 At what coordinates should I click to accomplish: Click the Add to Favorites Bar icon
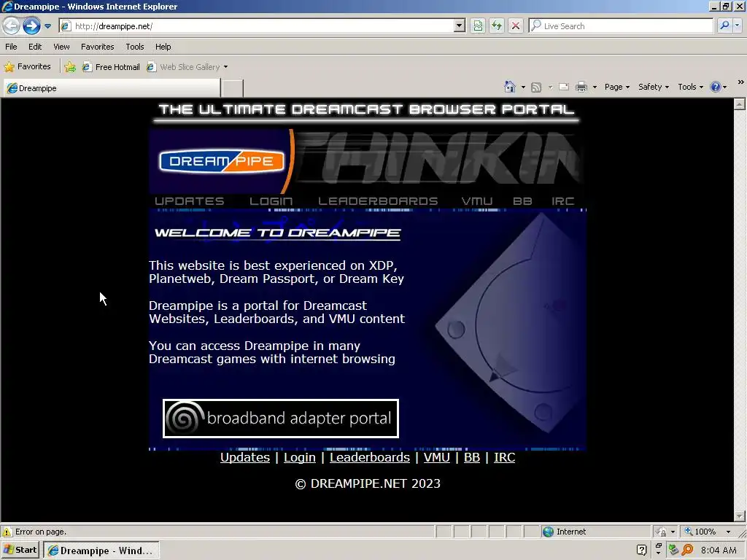(x=70, y=67)
